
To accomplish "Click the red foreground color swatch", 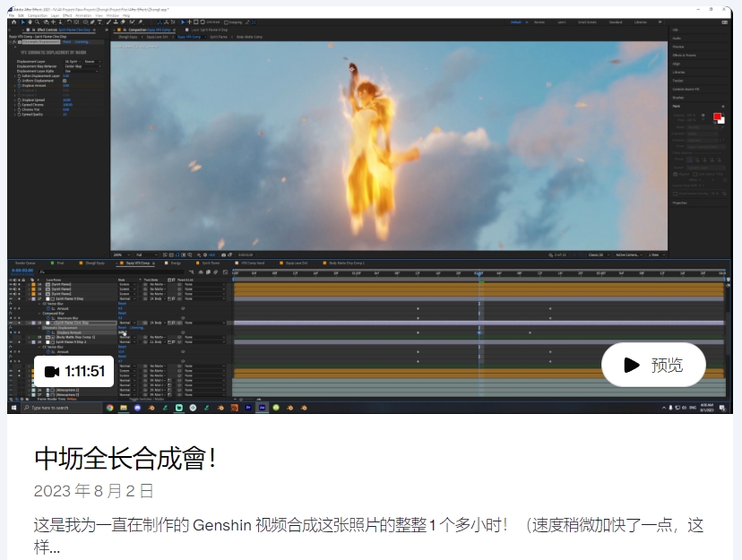I will (x=717, y=116).
